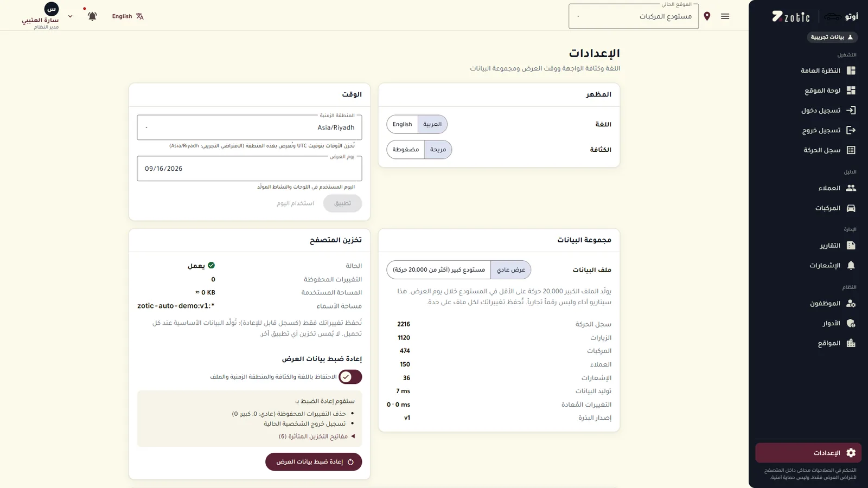Click the Zotic logo
This screenshot has height=488, width=868.
pyautogui.click(x=791, y=17)
